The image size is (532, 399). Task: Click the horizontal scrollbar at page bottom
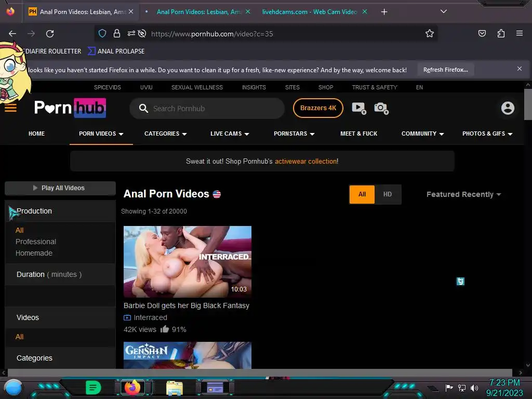259,373
